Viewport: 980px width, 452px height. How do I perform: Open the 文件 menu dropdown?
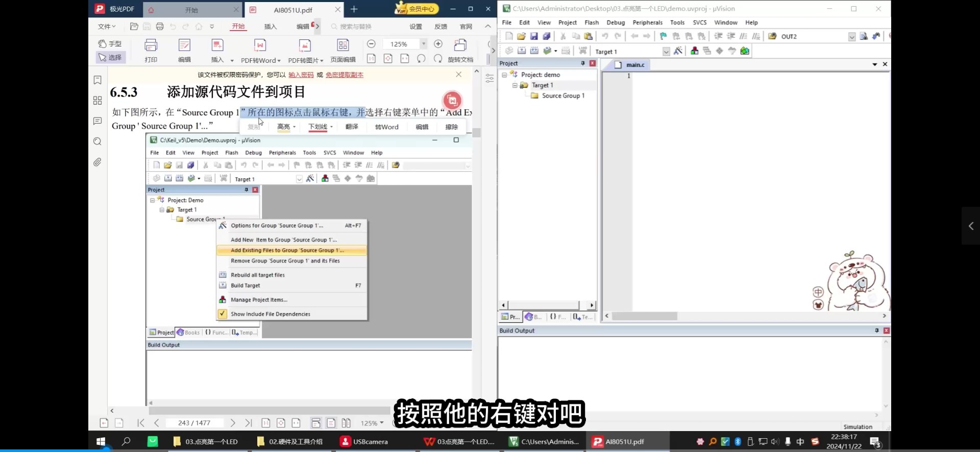click(107, 27)
